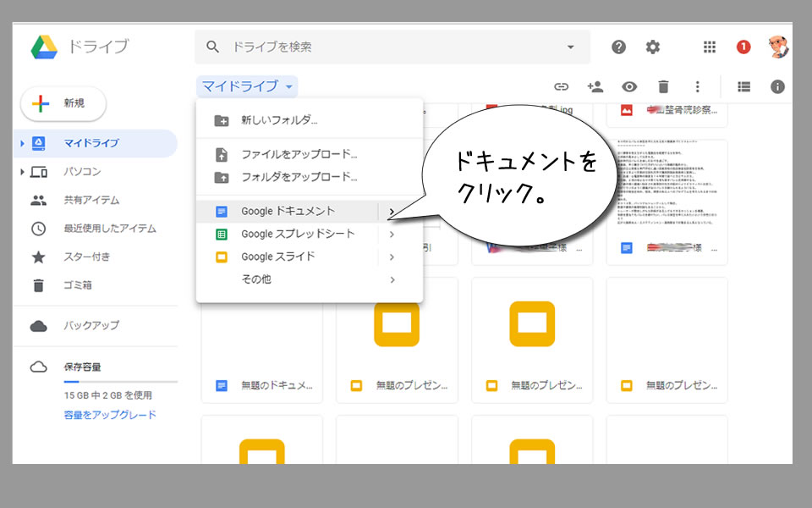Click the trash remove icon in toolbar
Viewport: 812px width, 508px height.
point(663,86)
